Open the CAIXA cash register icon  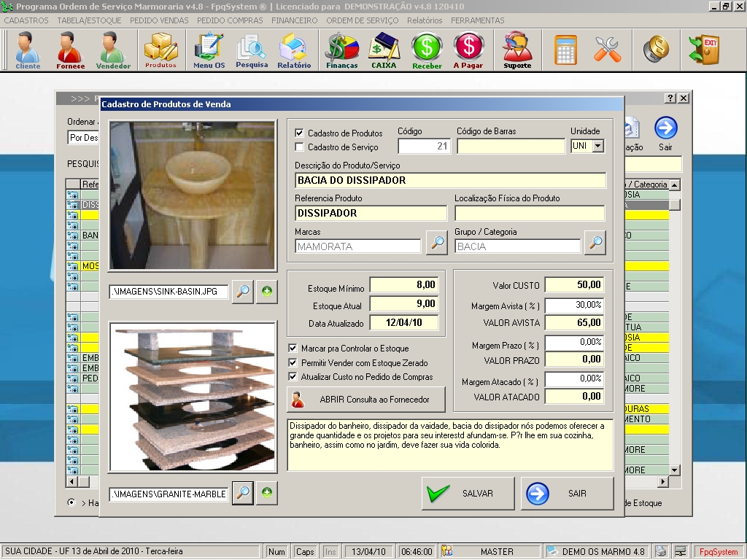click(x=384, y=50)
